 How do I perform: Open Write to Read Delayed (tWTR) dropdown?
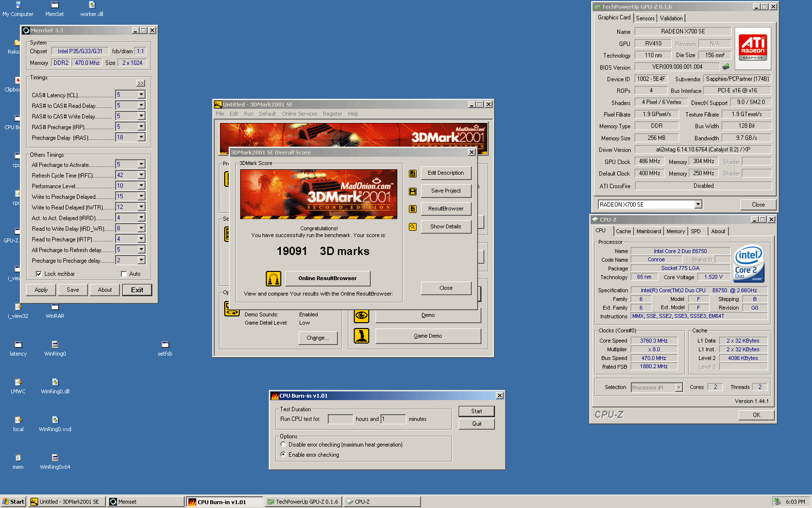click(141, 207)
